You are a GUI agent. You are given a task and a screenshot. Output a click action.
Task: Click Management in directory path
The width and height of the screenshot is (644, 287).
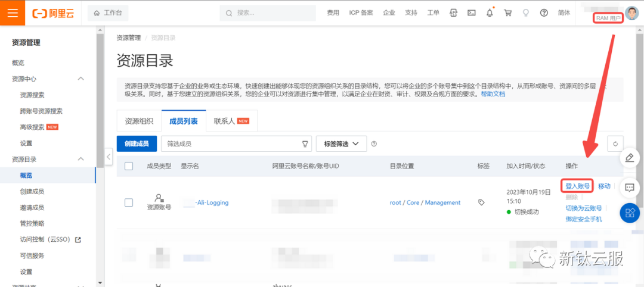[x=442, y=202]
